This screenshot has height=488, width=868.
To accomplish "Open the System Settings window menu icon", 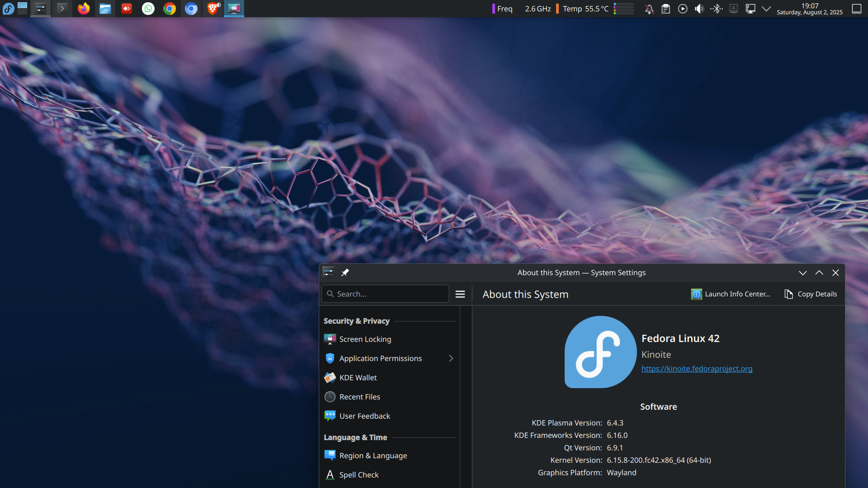I will [x=328, y=272].
